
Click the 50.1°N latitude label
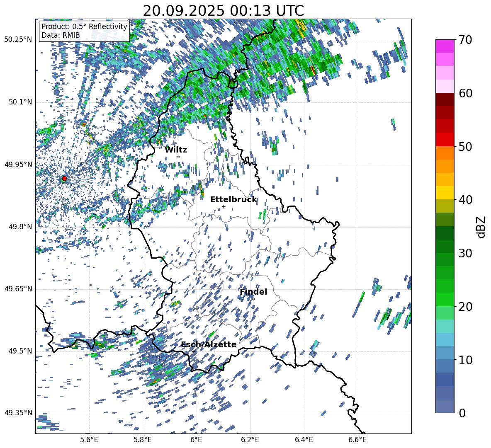coord(20,102)
